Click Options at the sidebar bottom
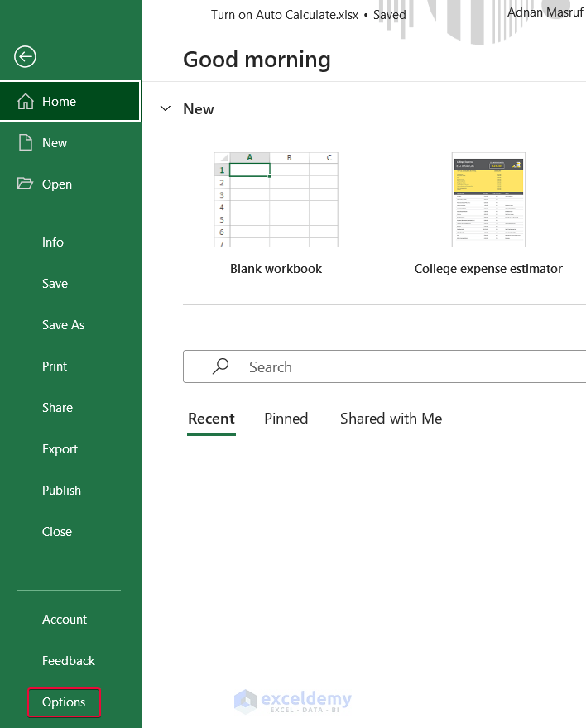Image resolution: width=586 pixels, height=728 pixels. tap(64, 702)
